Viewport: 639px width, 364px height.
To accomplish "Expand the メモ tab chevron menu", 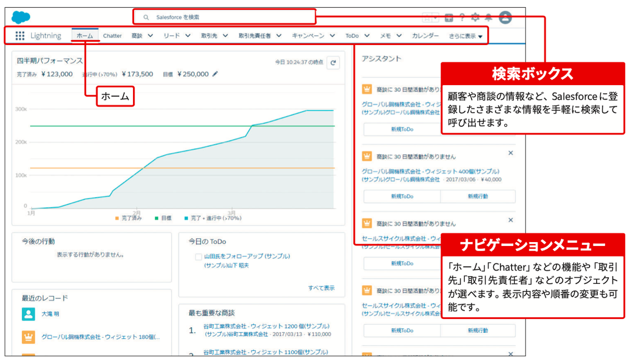I will 399,36.
